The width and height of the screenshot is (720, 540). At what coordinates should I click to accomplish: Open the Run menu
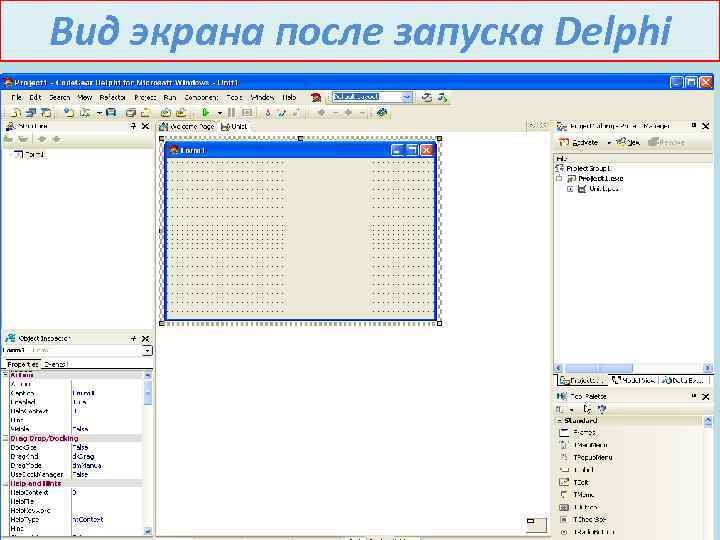pos(169,97)
